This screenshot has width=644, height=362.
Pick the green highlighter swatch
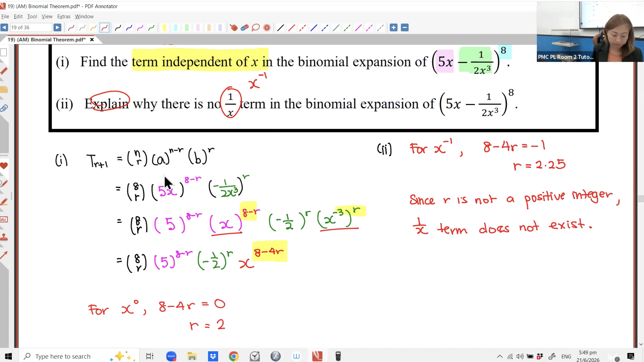[x=187, y=27]
